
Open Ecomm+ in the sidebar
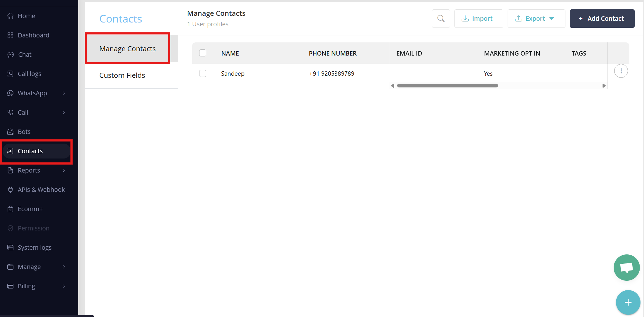(30, 209)
